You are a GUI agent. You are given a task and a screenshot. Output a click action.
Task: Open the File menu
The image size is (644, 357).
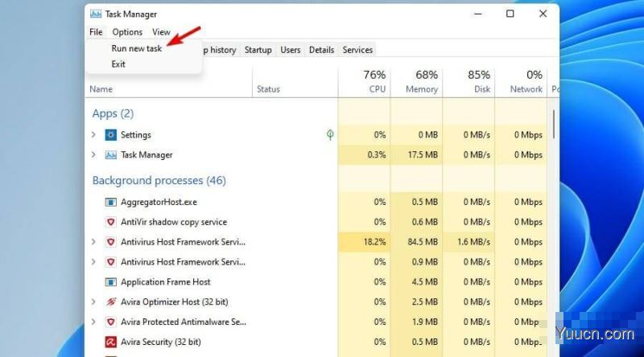tap(96, 32)
